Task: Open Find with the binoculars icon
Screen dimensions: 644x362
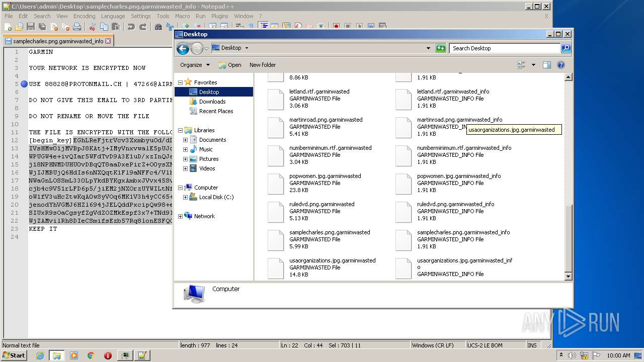Action: [x=158, y=27]
